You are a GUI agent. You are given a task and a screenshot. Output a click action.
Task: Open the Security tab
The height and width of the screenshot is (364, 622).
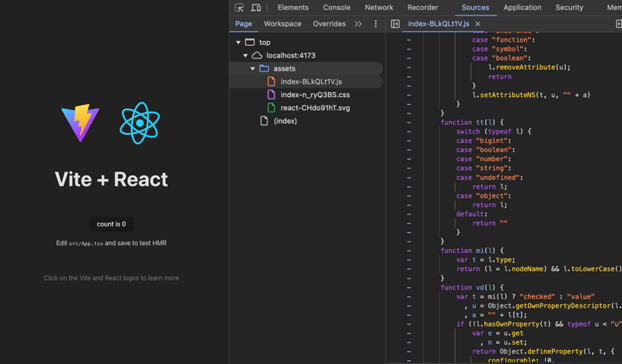click(569, 8)
